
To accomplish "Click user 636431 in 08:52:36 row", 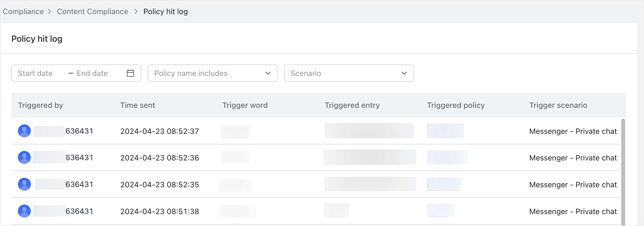I will click(79, 158).
